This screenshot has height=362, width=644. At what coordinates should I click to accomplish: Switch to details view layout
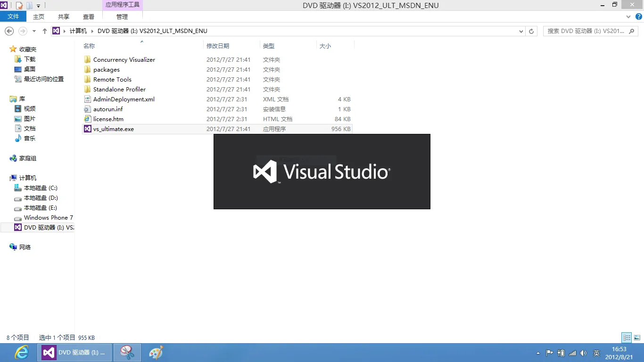click(627, 337)
